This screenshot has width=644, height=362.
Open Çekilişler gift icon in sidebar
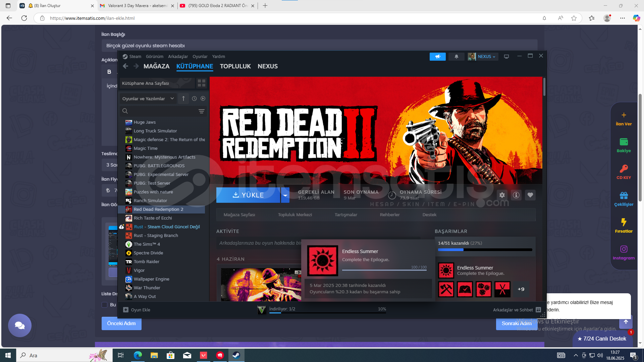point(624,195)
